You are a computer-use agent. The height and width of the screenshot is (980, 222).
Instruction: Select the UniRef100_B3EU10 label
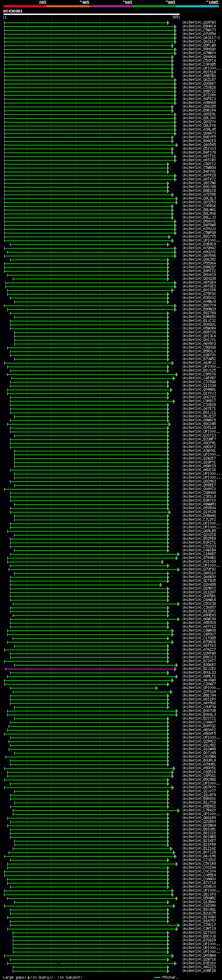[x=199, y=963]
